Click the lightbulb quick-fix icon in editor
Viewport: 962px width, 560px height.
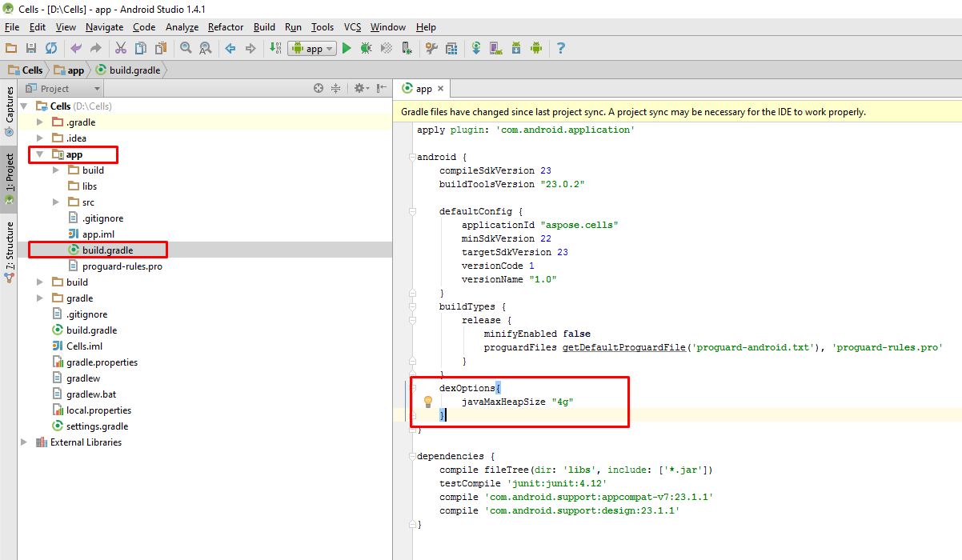click(427, 402)
